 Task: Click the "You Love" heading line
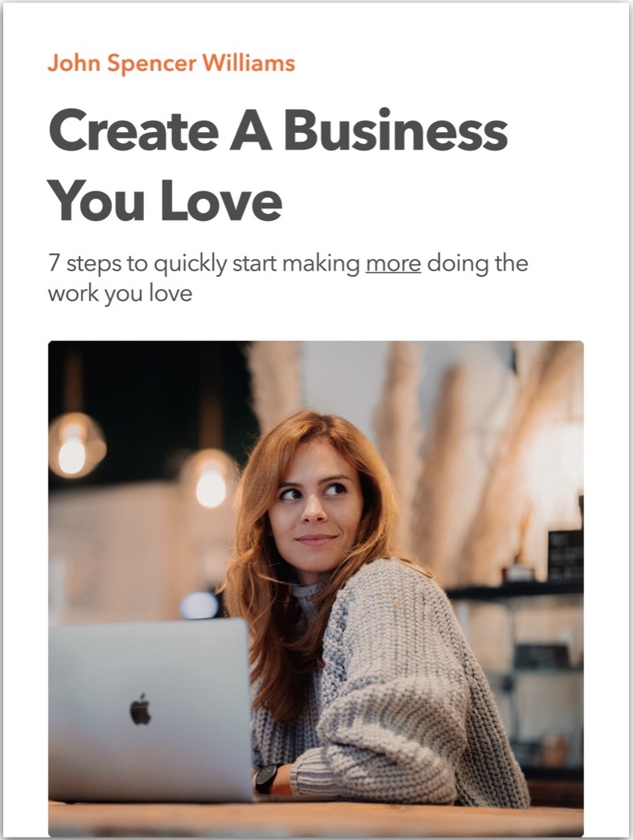[165, 200]
